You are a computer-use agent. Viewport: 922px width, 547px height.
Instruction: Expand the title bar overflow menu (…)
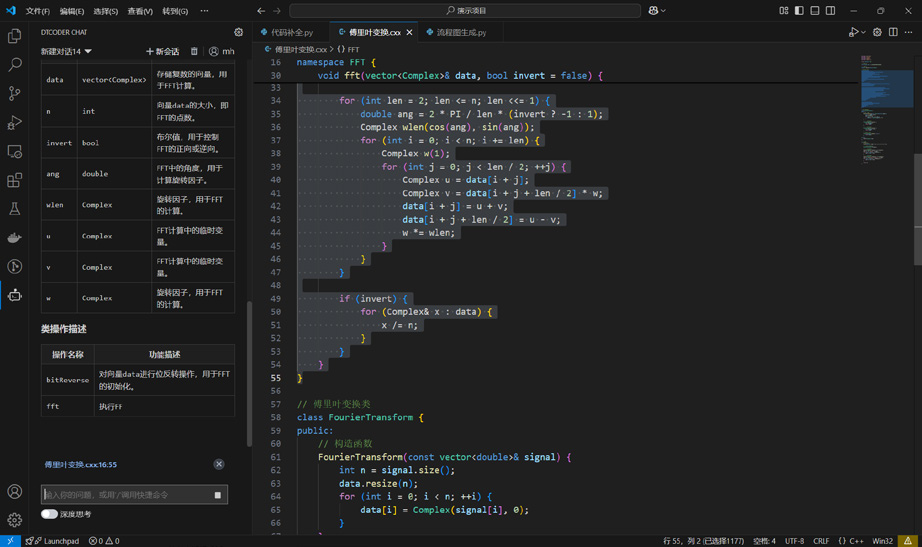(204, 11)
